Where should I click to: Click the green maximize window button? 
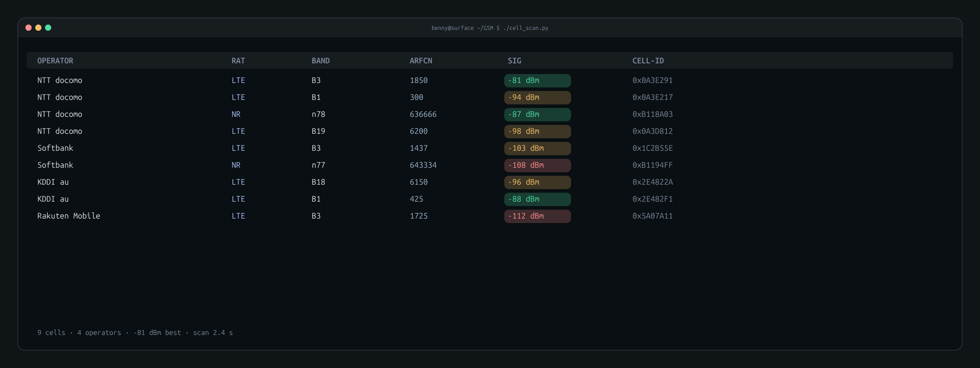[48, 28]
